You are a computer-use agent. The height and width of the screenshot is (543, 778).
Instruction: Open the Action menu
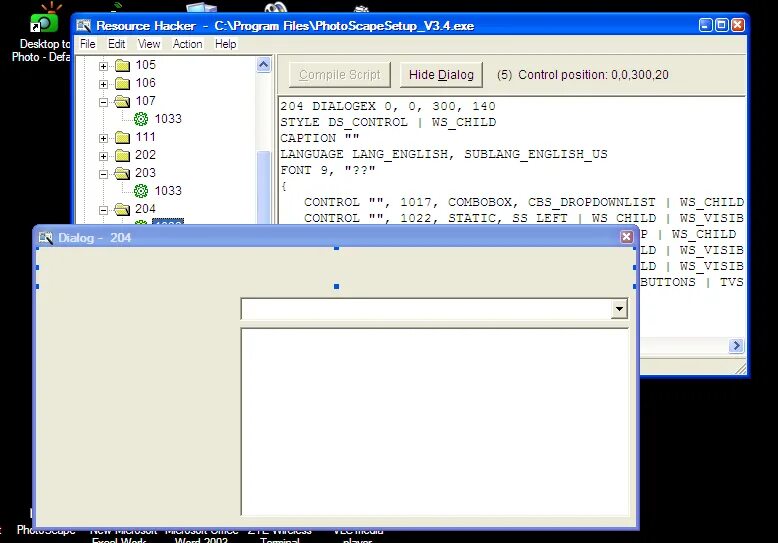[x=187, y=44]
